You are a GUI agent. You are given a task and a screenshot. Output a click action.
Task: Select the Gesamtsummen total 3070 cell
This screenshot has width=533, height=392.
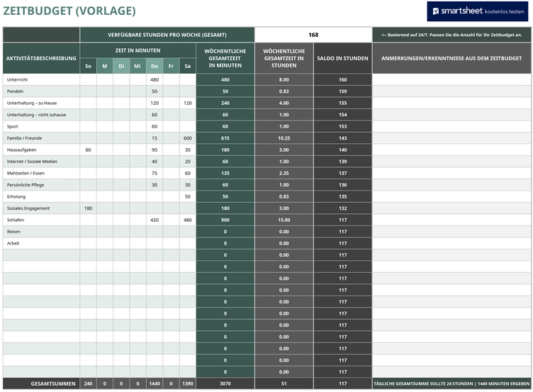225,383
